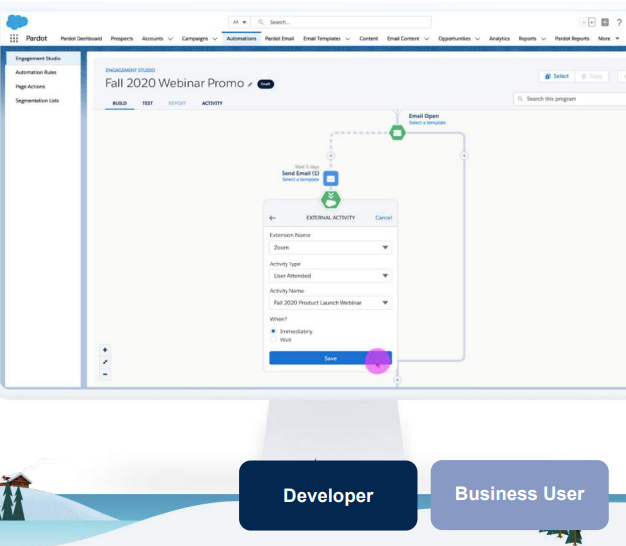This screenshot has width=626, height=546.
Task: Open the global actions plus icon
Action: 605,22
